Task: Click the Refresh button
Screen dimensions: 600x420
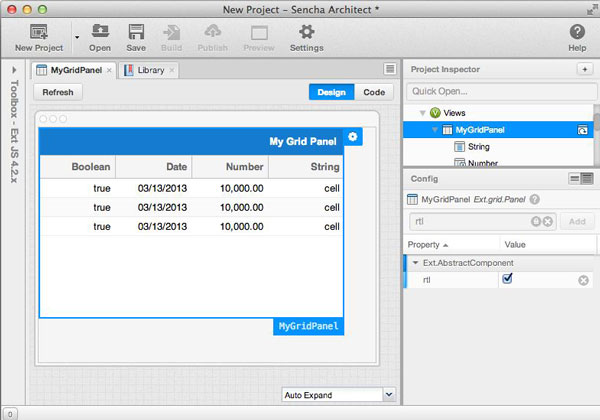Action: 58,92
